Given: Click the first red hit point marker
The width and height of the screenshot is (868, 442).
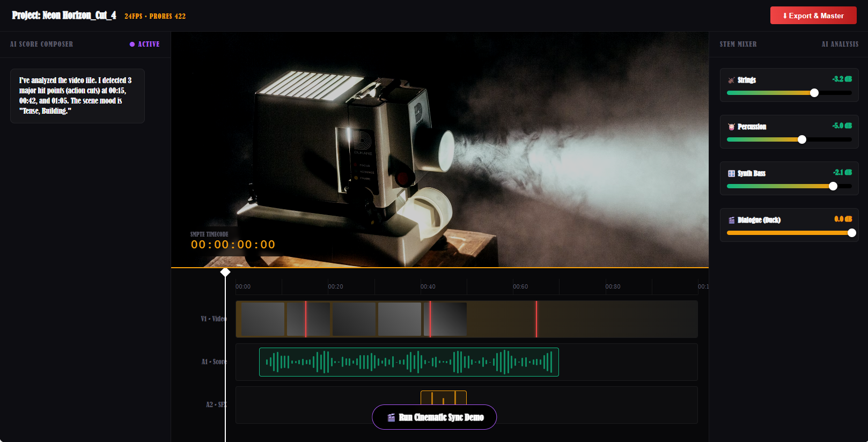Looking at the screenshot, I should point(306,319).
